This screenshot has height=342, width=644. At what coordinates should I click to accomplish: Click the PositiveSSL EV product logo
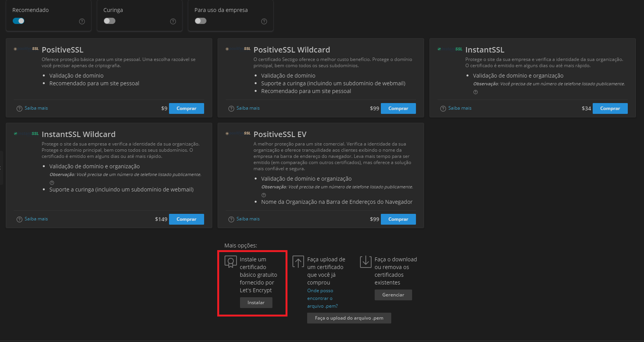tap(238, 134)
